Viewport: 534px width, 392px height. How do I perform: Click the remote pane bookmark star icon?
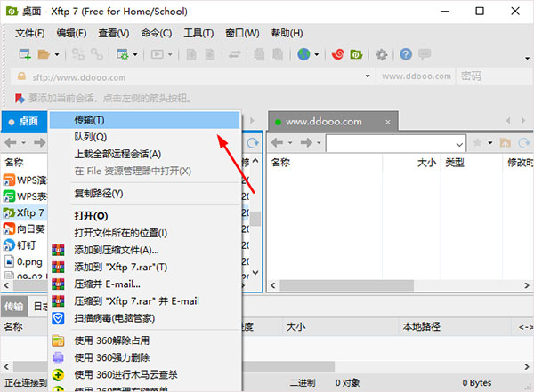[477, 142]
